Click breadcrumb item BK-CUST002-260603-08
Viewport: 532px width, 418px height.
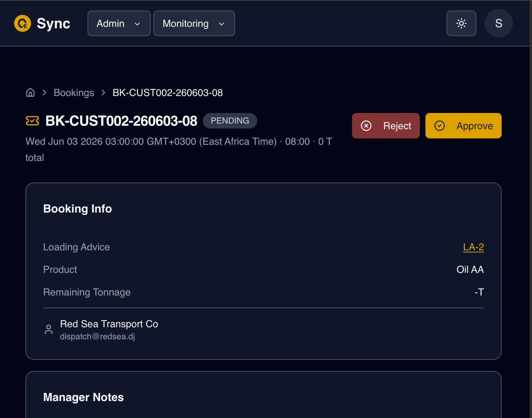[x=168, y=92]
